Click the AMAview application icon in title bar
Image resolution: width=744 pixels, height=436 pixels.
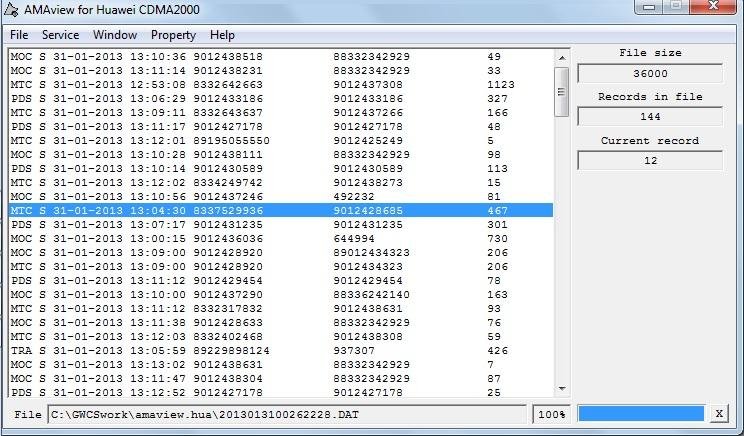point(10,9)
